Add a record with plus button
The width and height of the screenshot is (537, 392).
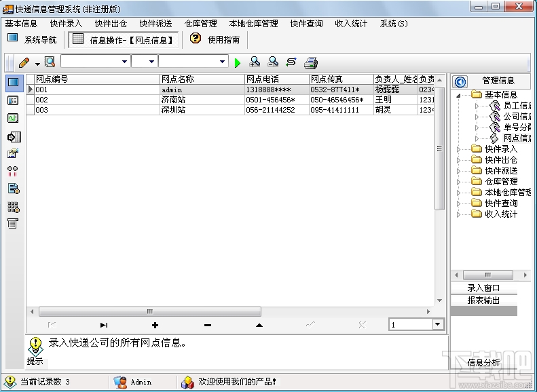coord(155,325)
